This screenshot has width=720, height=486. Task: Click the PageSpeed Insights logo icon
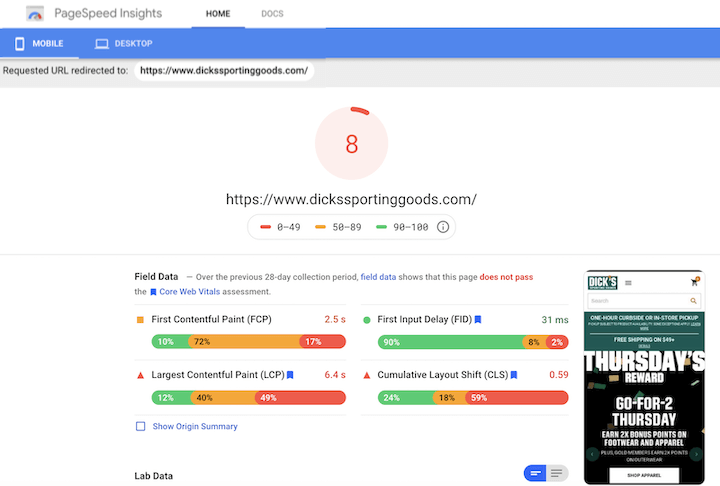pos(35,14)
